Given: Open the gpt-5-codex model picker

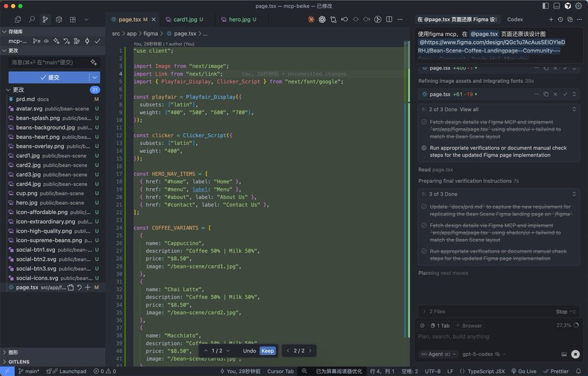Looking at the screenshot, I should [x=478, y=354].
